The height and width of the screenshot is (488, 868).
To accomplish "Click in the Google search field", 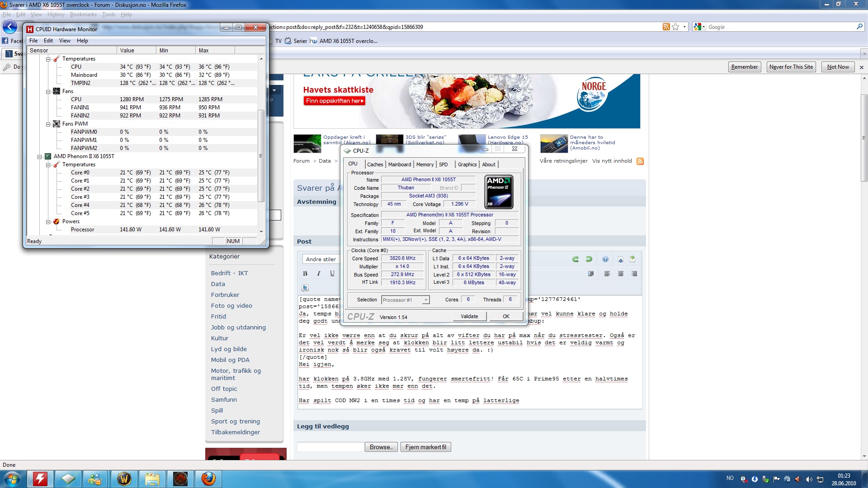I will (x=780, y=27).
